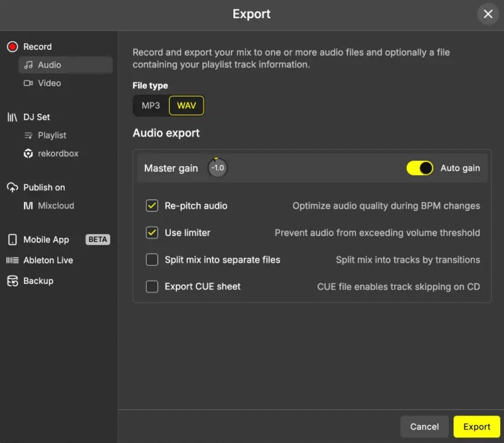Screen dimensions: 504x443
Task: Click the Audio export heading
Action: click(166, 133)
